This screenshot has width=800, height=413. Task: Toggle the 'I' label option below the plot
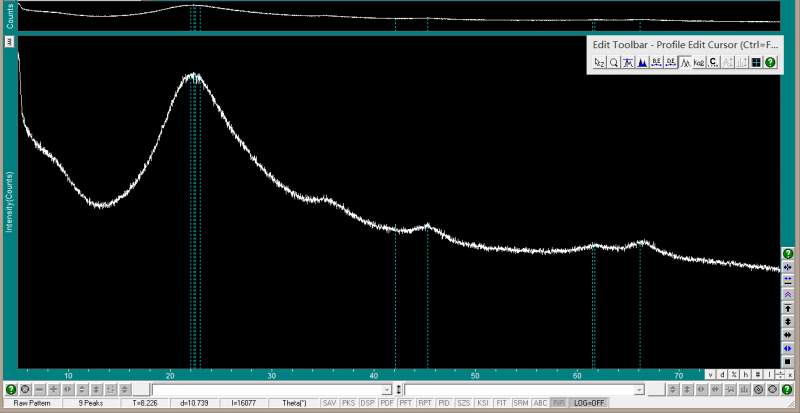pos(769,374)
